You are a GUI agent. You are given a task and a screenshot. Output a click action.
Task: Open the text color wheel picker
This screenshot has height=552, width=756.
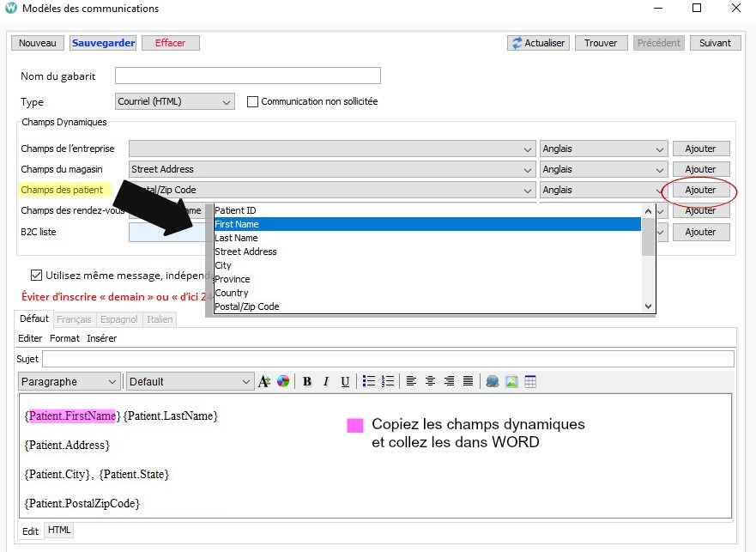tap(283, 382)
